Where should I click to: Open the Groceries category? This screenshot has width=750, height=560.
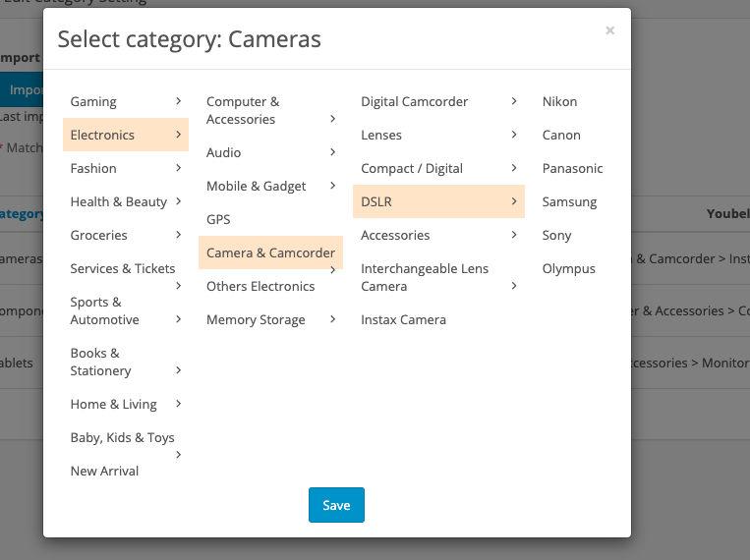click(x=99, y=235)
